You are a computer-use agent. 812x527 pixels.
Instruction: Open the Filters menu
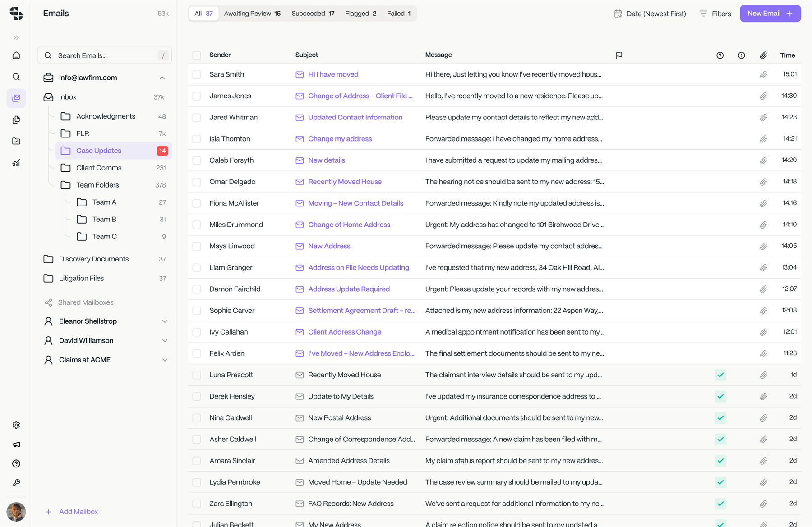[x=715, y=14]
